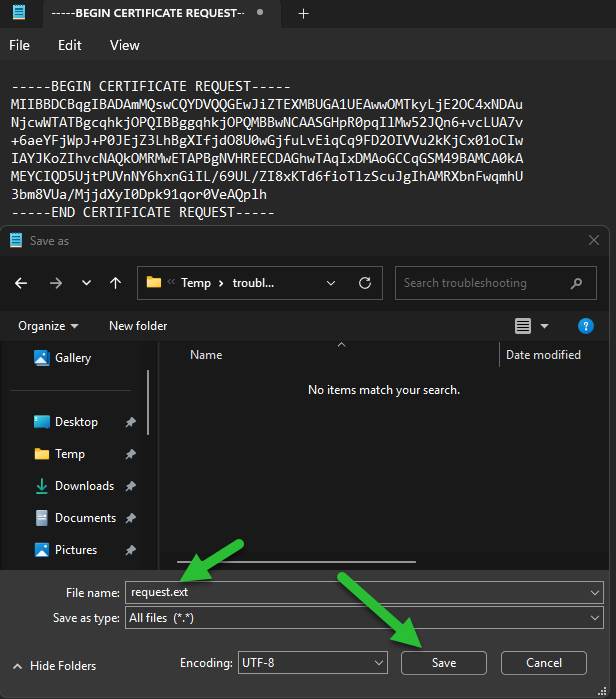Open the File menu
Image resolution: width=616 pixels, height=699 pixels.
tap(19, 45)
